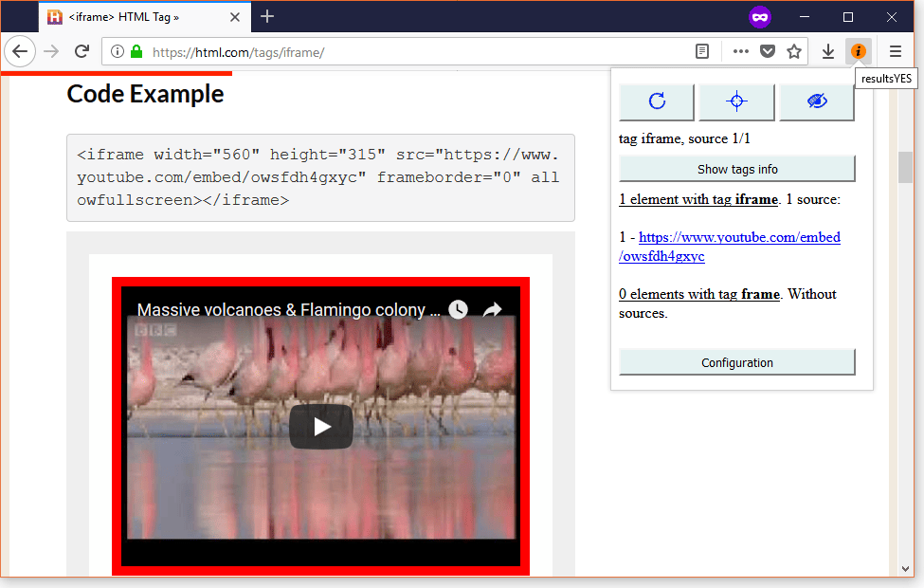Viewport: 924px width, 588px height.
Task: Click the private browsing mask icon
Action: [x=760, y=17]
